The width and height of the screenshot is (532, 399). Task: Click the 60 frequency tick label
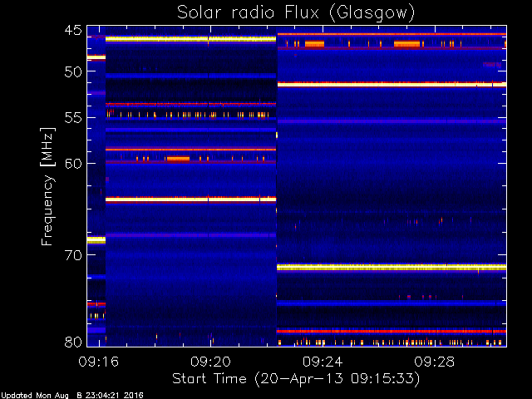pyautogui.click(x=73, y=164)
